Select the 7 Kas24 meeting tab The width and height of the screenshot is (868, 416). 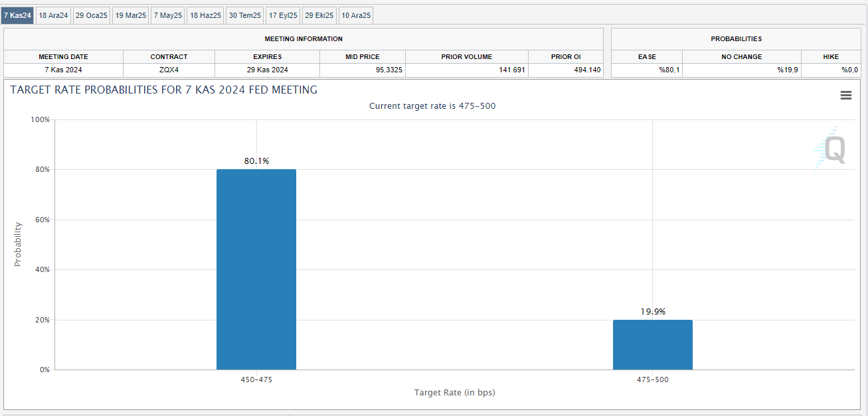coord(17,15)
